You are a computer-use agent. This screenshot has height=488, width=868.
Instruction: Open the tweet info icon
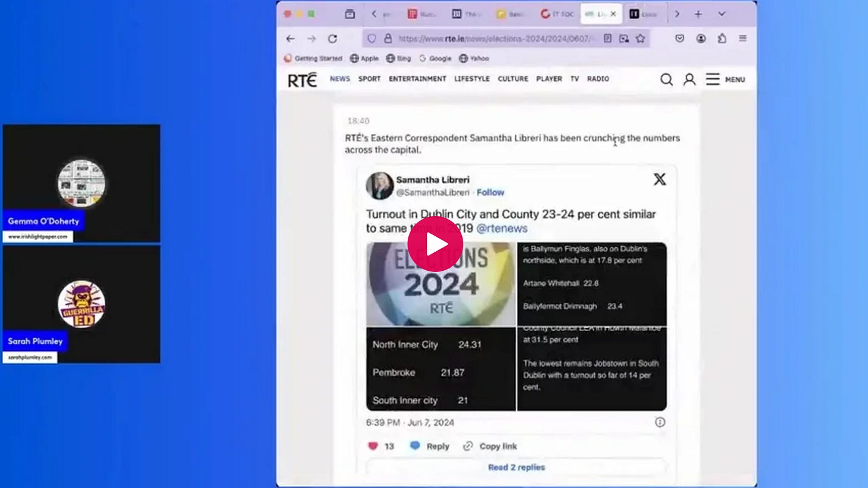[x=660, y=422]
